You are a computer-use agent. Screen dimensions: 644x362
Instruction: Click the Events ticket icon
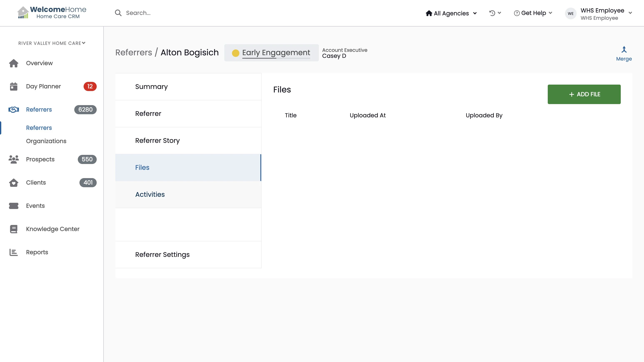coord(13,206)
